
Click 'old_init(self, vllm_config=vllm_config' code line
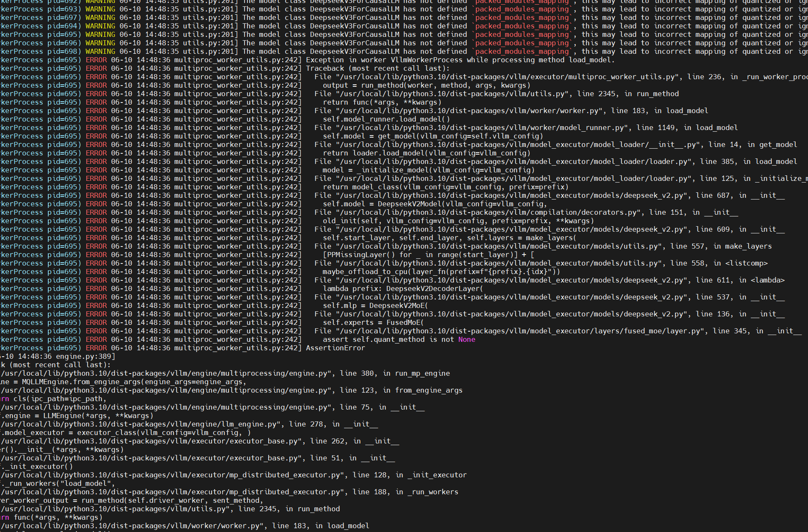tap(458, 221)
